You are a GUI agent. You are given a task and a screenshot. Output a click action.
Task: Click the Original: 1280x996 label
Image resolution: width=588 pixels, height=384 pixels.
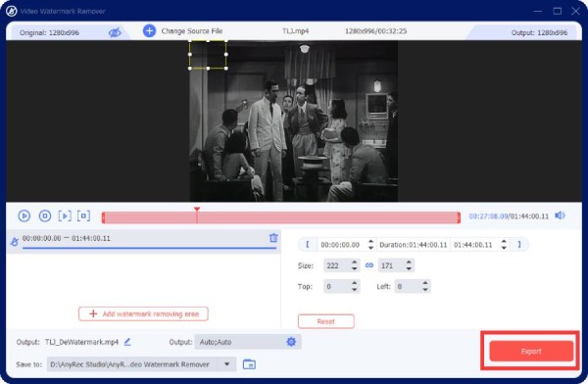click(x=49, y=32)
